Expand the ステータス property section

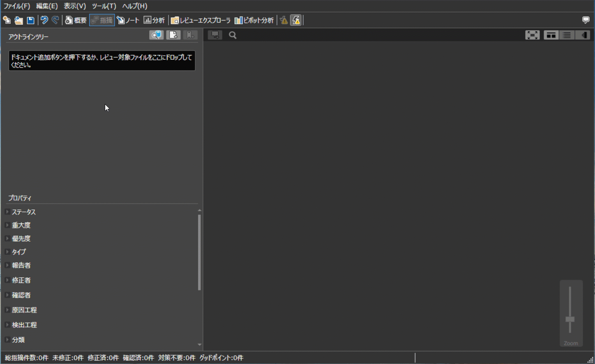point(7,212)
